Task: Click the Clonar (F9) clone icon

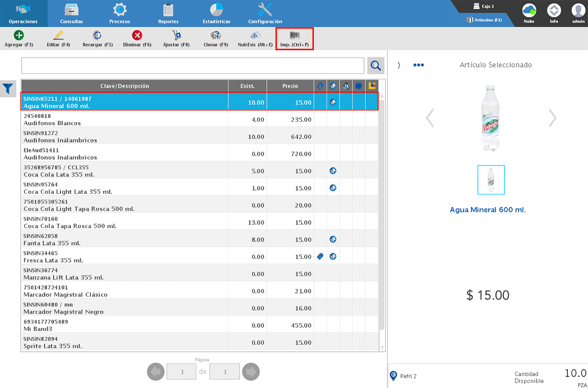Action: (216, 35)
